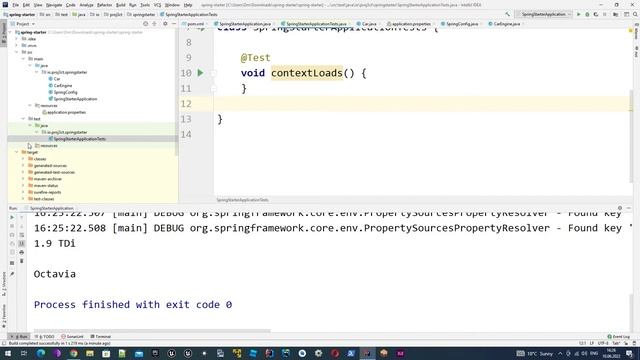Open the run configuration dropdown
640x360 pixels.
tap(544, 14)
